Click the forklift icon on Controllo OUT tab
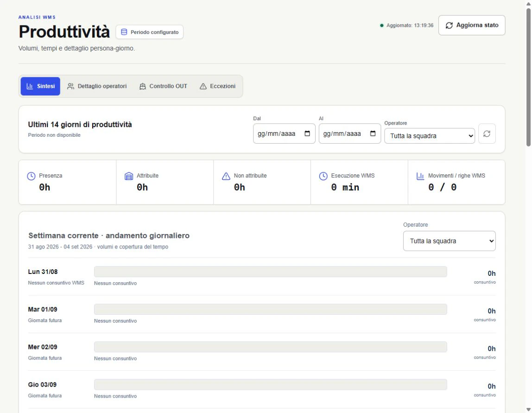 143,86
